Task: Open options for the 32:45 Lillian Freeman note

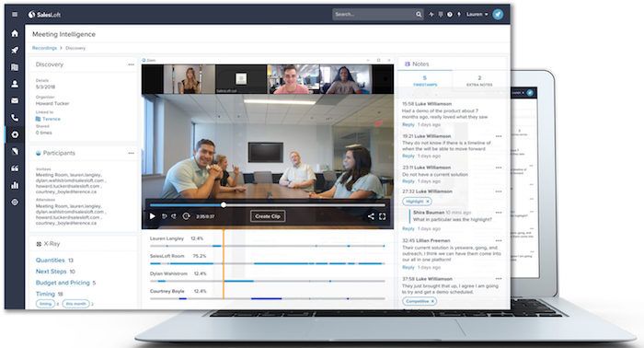Action: tap(499, 240)
